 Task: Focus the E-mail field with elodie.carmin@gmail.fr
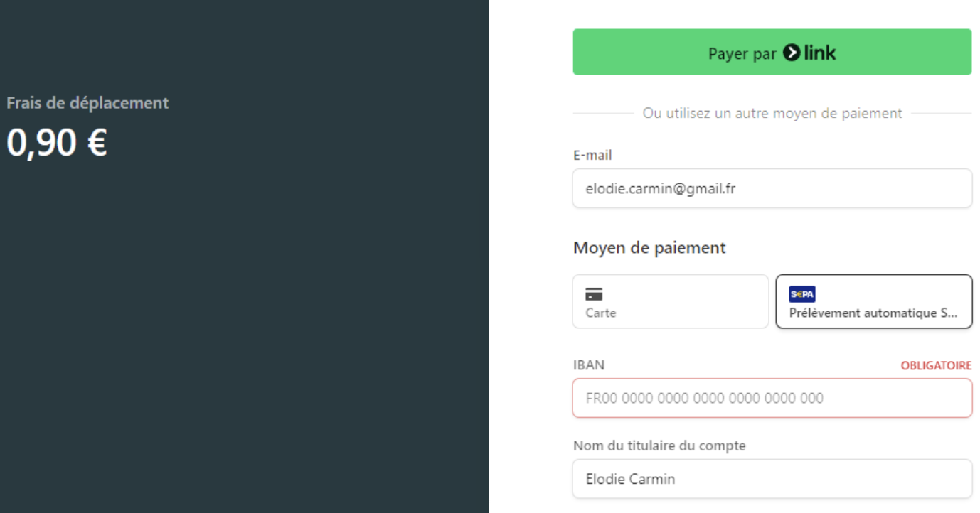(x=772, y=188)
